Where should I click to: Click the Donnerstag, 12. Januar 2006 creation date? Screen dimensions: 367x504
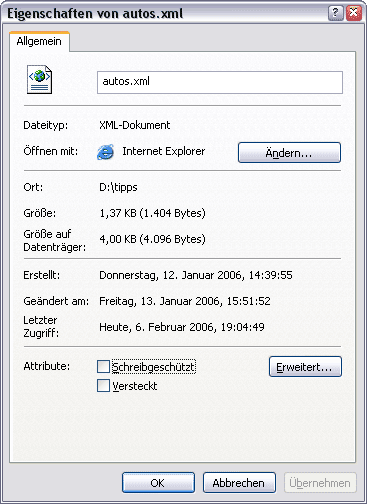196,275
